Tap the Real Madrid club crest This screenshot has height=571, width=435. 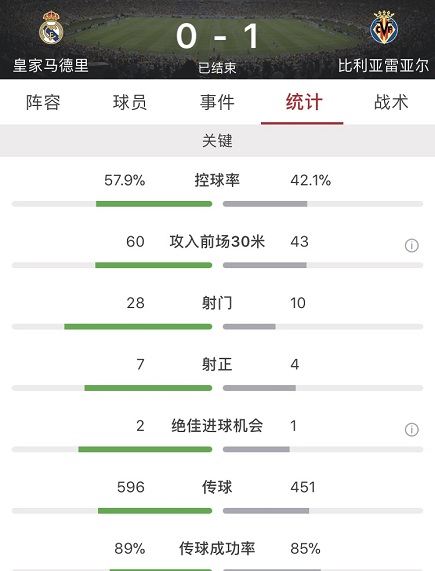(51, 27)
